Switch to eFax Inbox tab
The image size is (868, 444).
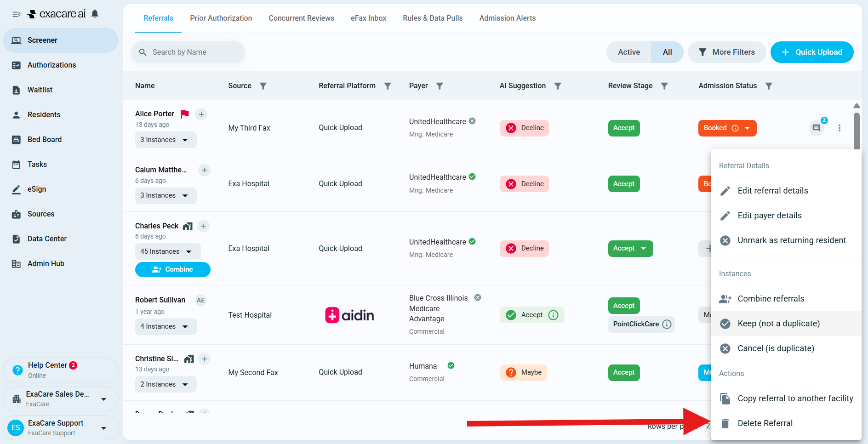[x=369, y=18]
